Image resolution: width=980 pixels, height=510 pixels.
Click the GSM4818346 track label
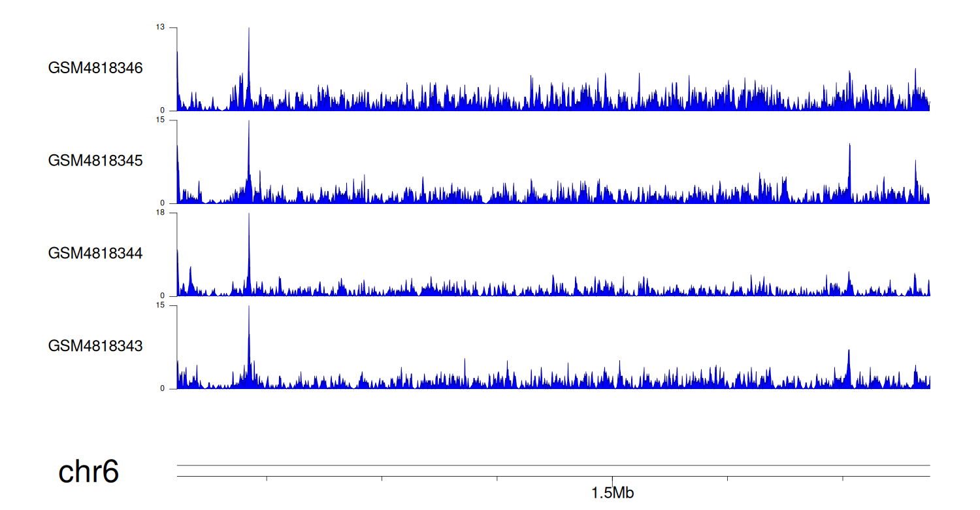coord(95,68)
